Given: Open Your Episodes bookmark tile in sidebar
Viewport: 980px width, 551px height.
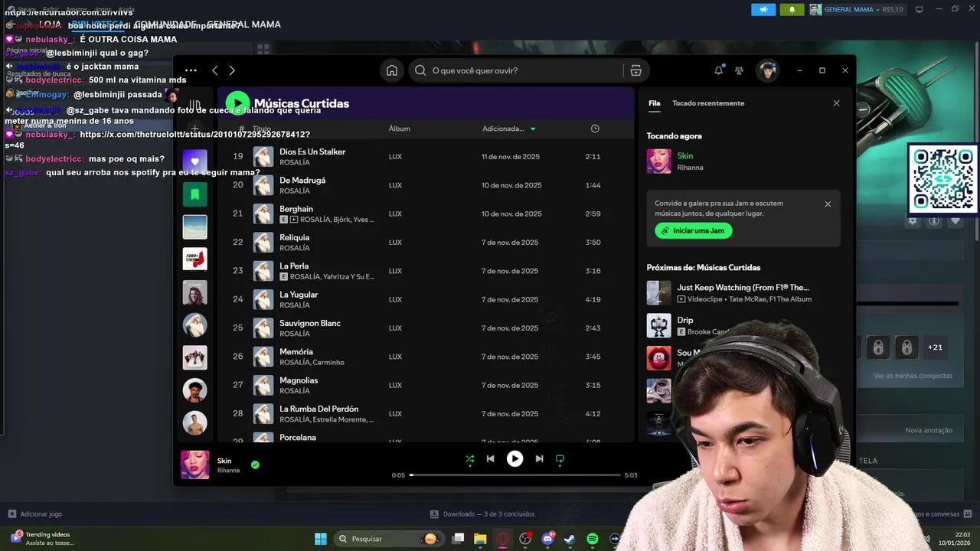Looking at the screenshot, I should coord(194,194).
